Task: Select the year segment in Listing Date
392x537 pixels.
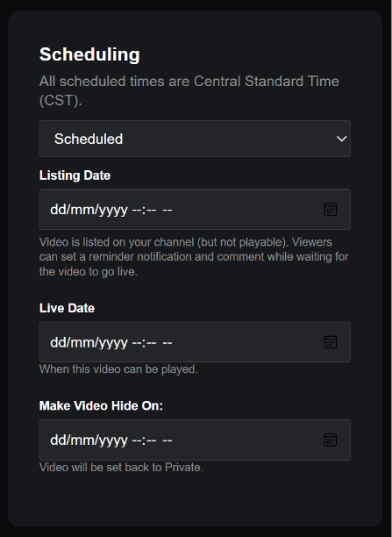Action: click(x=109, y=210)
